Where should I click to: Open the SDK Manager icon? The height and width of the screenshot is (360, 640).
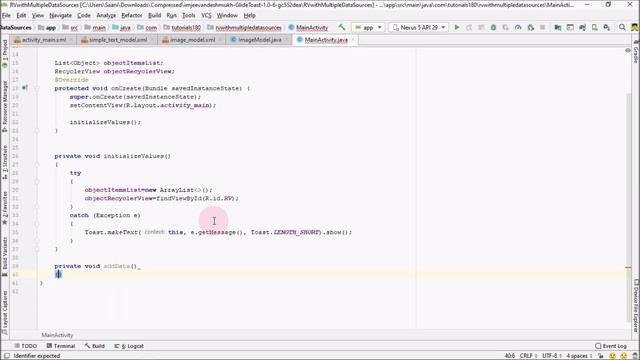point(607,27)
